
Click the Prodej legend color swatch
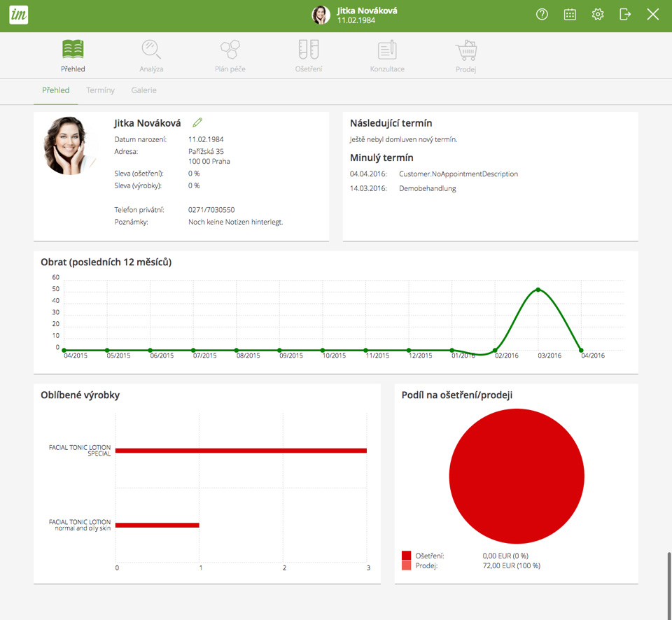tap(406, 565)
